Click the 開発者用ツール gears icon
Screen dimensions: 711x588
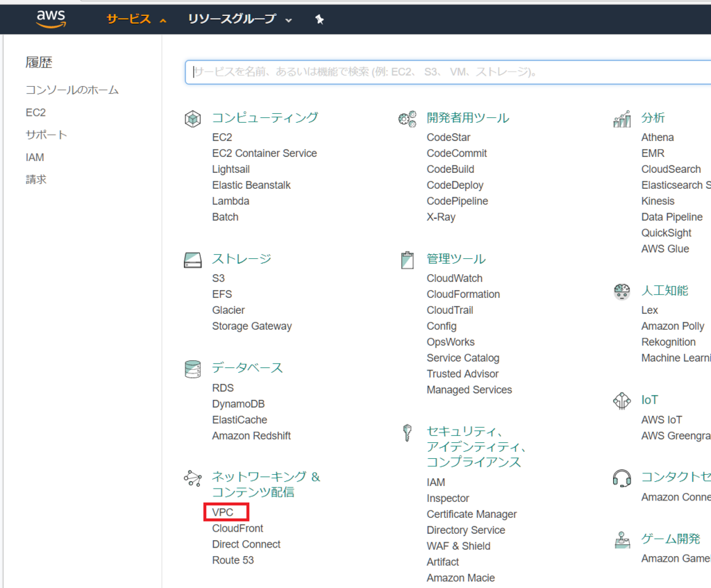(407, 119)
